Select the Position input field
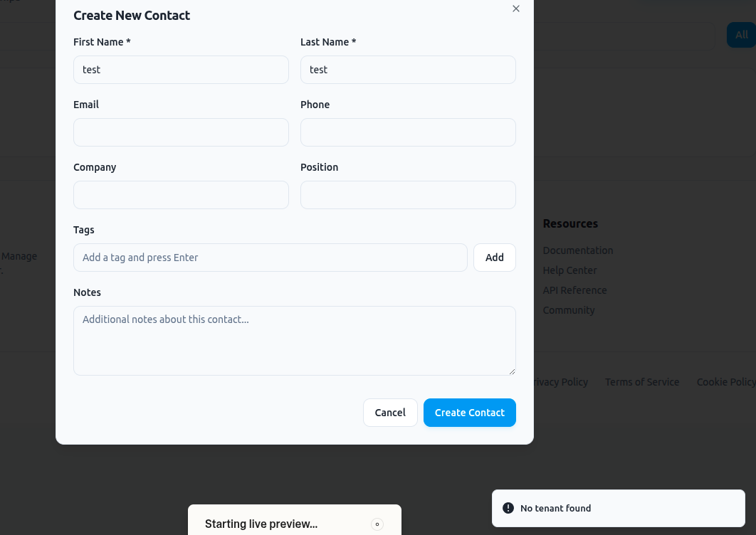 [x=408, y=195]
